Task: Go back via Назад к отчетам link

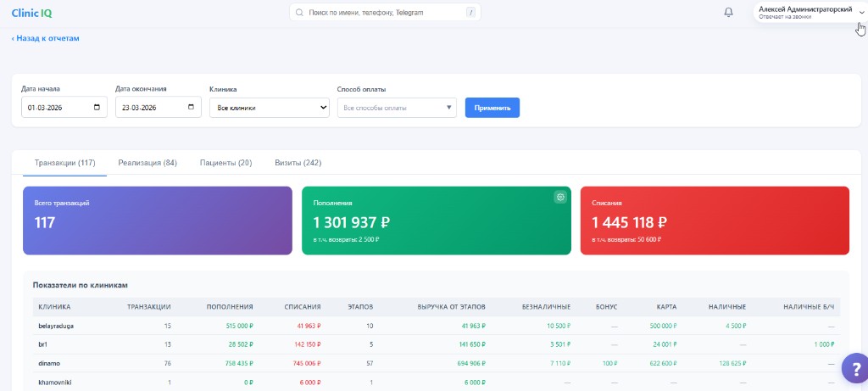Action: coord(46,38)
